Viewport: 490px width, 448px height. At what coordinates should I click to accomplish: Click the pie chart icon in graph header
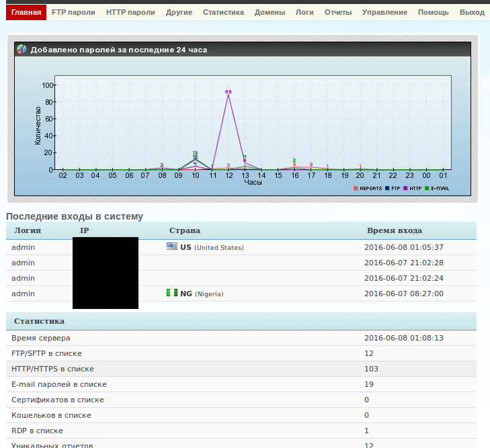[x=22, y=49]
